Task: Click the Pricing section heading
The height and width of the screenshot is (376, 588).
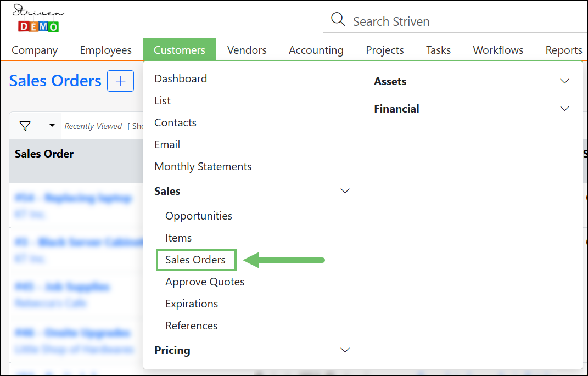Action: 172,350
